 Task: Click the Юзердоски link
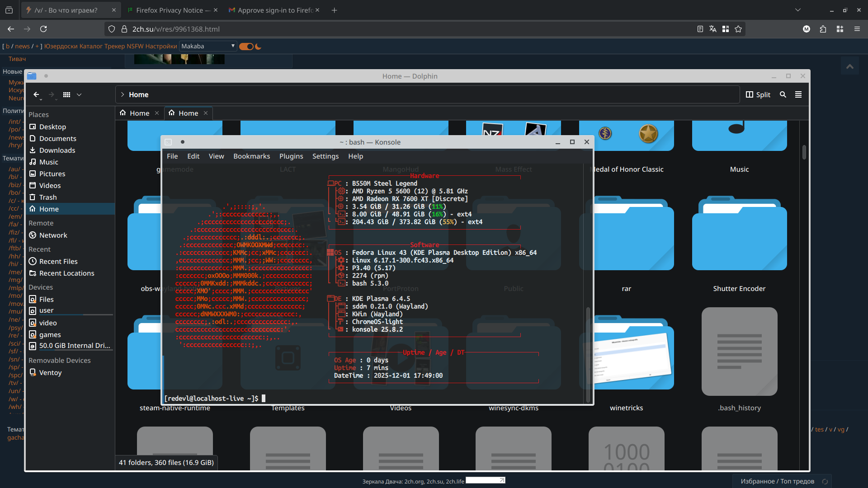tap(61, 46)
